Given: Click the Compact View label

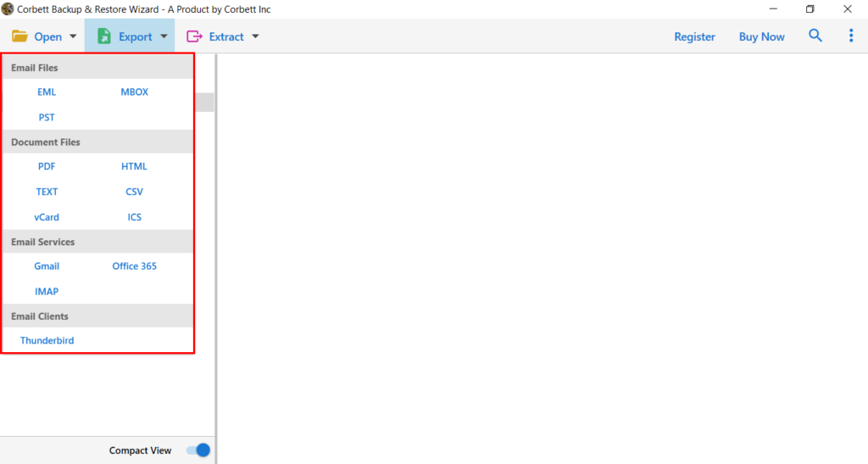Looking at the screenshot, I should [140, 450].
